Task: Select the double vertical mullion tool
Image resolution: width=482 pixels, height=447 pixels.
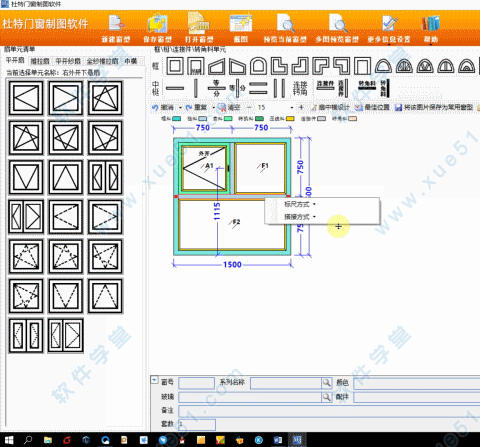Action: (279, 88)
